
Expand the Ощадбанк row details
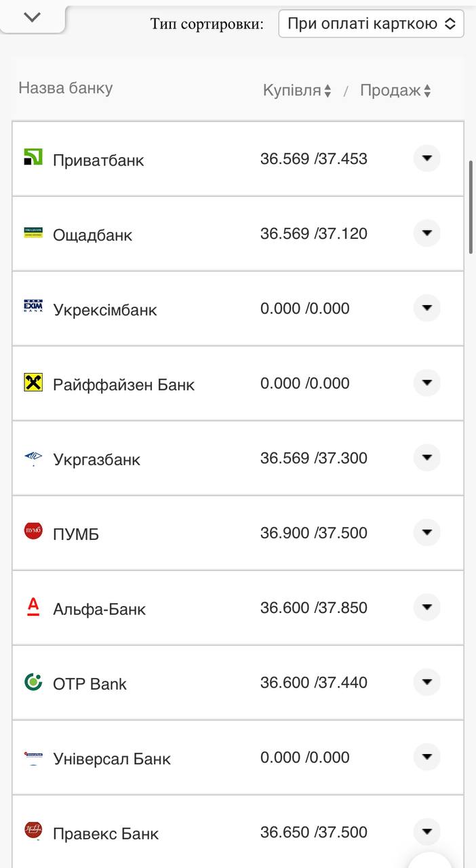coord(427,233)
